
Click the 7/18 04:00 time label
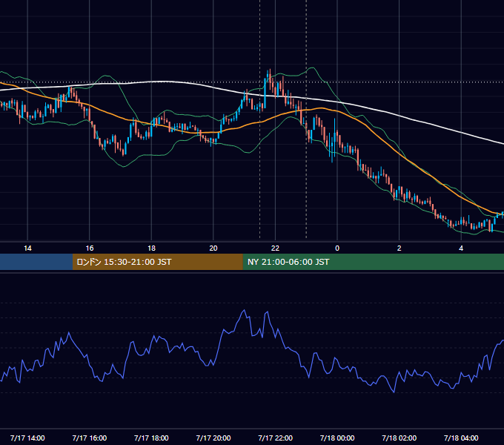click(461, 438)
